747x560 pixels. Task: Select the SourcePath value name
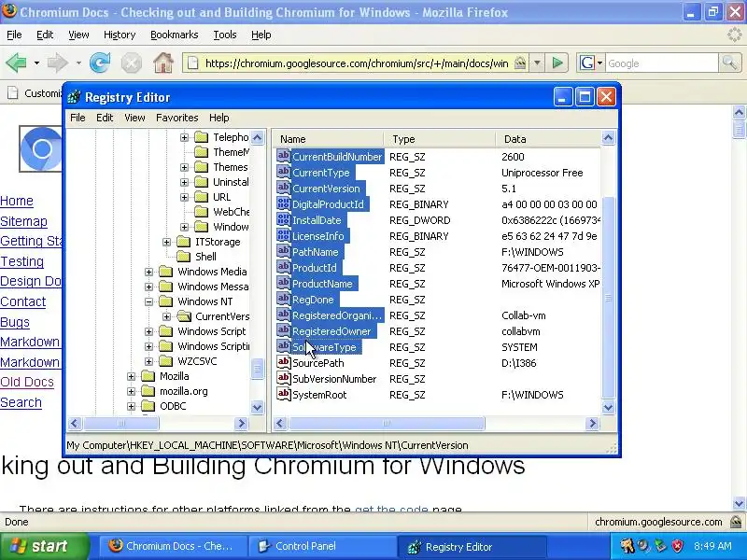(318, 363)
